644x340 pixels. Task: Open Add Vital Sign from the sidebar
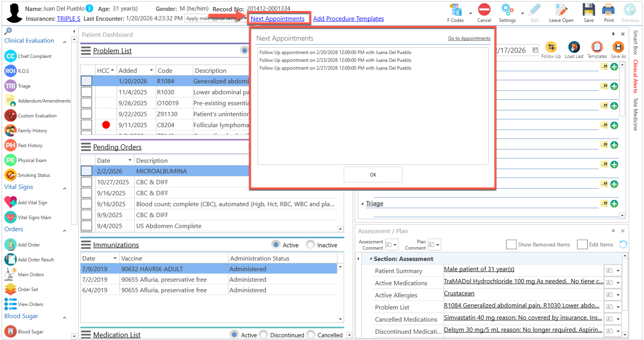pyautogui.click(x=32, y=203)
